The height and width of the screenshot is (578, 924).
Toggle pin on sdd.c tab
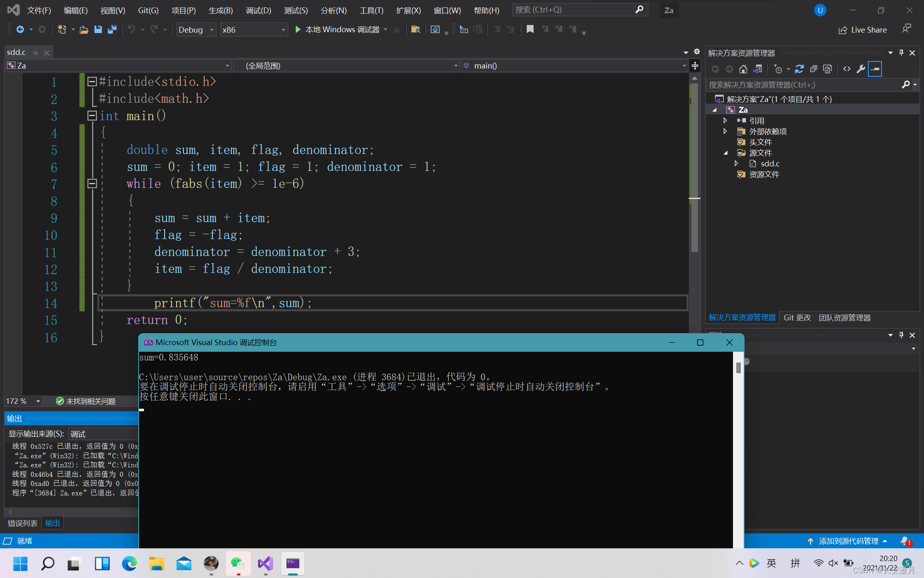35,53
